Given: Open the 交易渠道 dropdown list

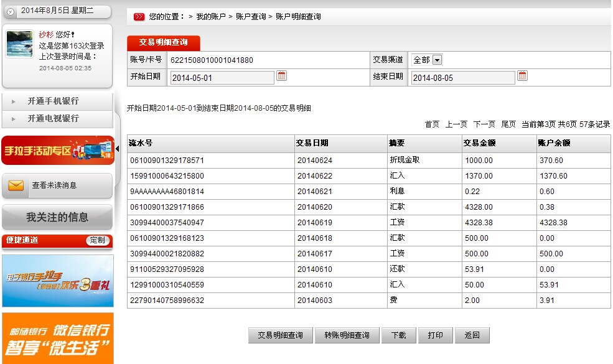Looking at the screenshot, I should coord(437,60).
